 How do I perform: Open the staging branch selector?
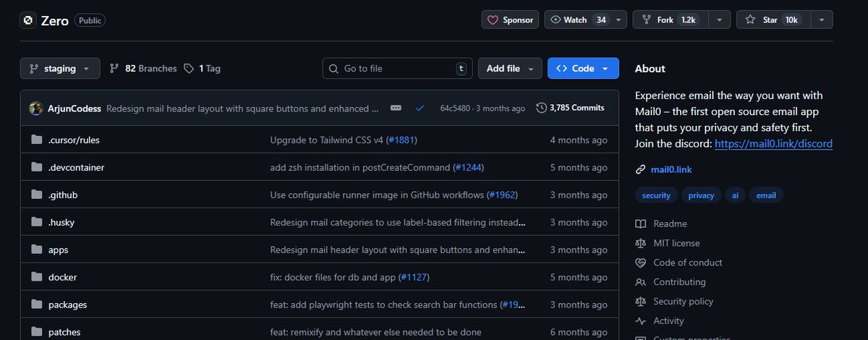(x=59, y=68)
